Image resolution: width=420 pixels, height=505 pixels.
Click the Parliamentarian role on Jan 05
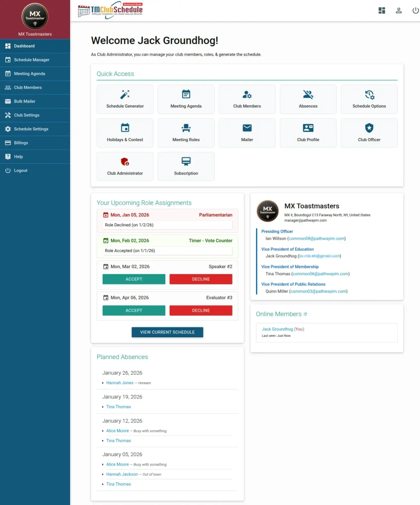pyautogui.click(x=216, y=215)
